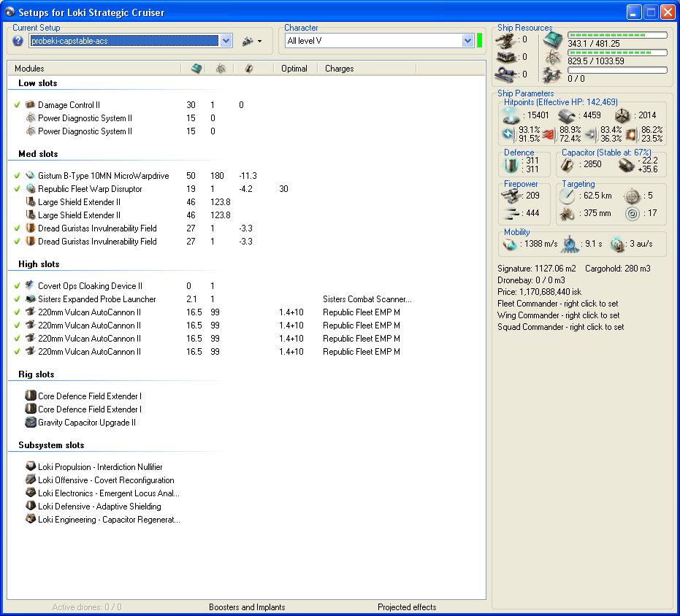This screenshot has width=680, height=616.
Task: Click Sisters Combat Scanner charge entry
Action: point(367,299)
